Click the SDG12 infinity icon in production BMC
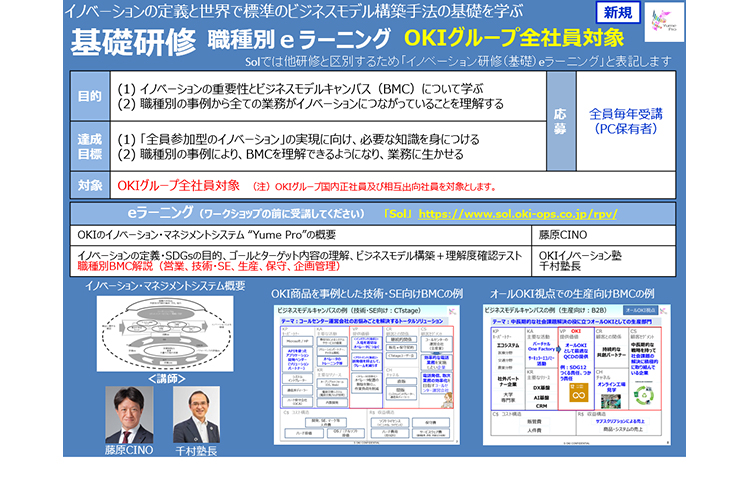 click(x=579, y=392)
